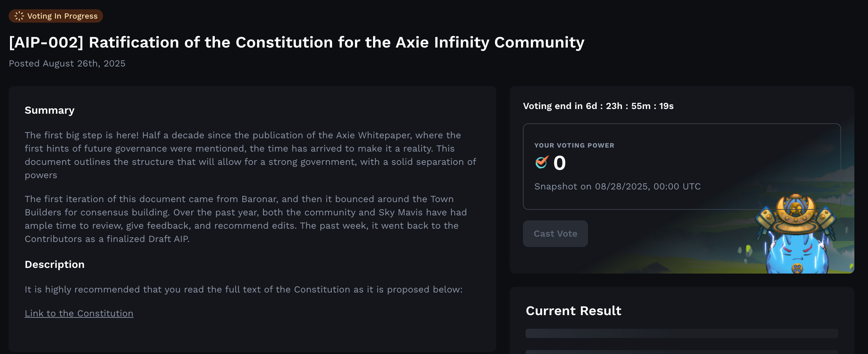Image resolution: width=868 pixels, height=354 pixels.
Task: Click the second result bar at the bottom
Action: pyautogui.click(x=681, y=352)
